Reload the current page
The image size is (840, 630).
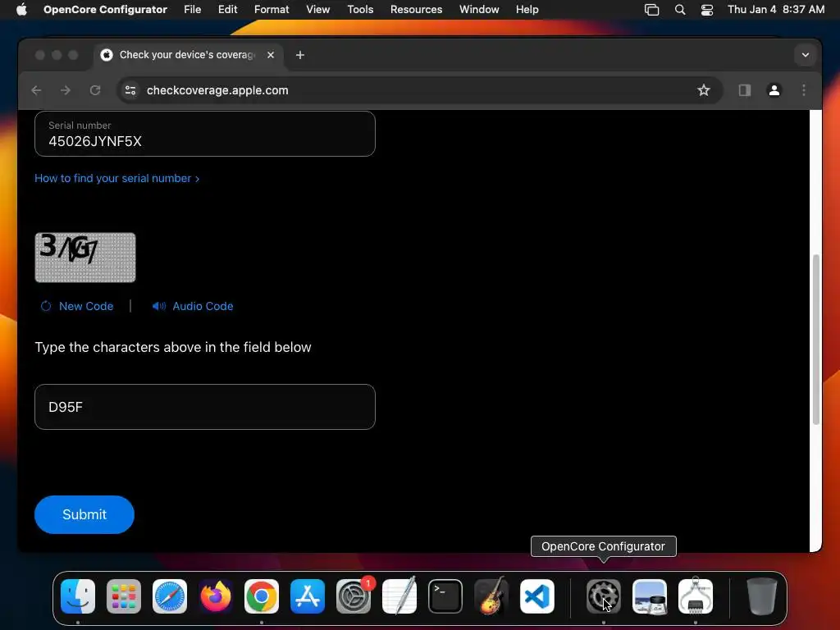[x=95, y=90]
